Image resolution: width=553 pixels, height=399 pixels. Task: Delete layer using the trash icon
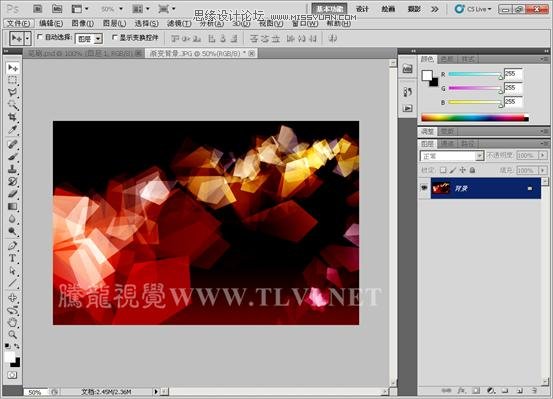pos(534,391)
